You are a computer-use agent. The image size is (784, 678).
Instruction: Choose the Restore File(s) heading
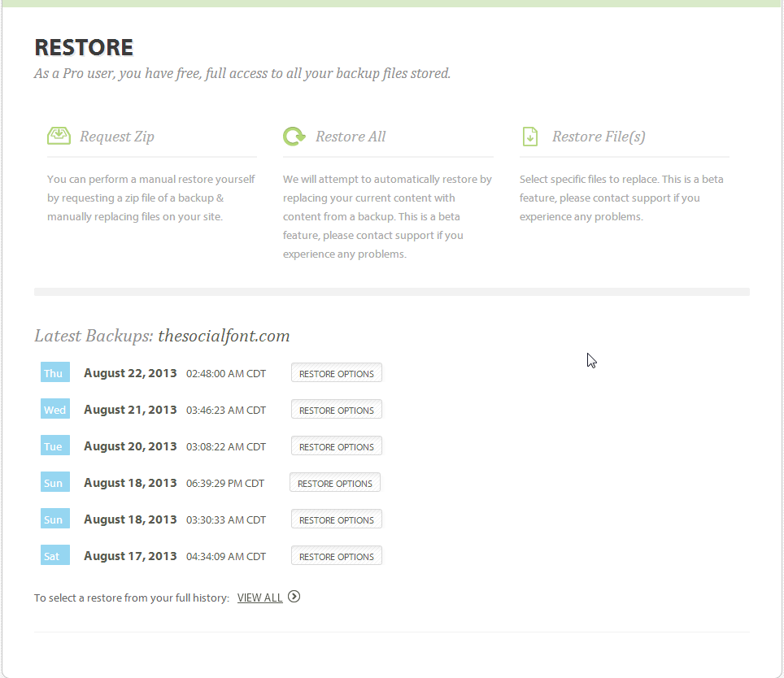point(599,137)
